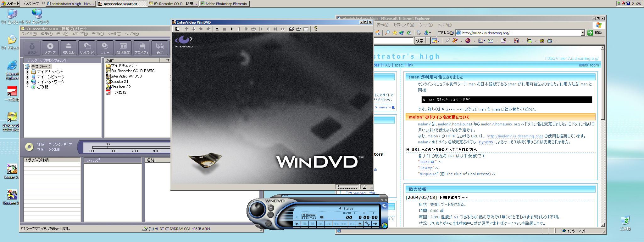The width and height of the screenshot is (644, 242).
Task: Switch to B's Recorder GOLD taskbar button
Action: pyautogui.click(x=173, y=4)
